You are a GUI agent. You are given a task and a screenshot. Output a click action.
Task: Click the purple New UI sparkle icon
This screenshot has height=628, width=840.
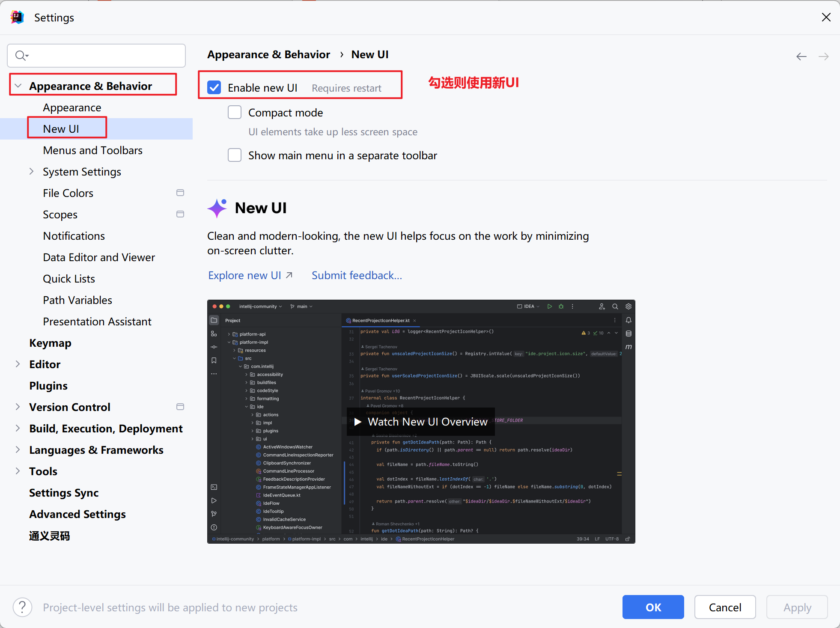[x=217, y=208]
